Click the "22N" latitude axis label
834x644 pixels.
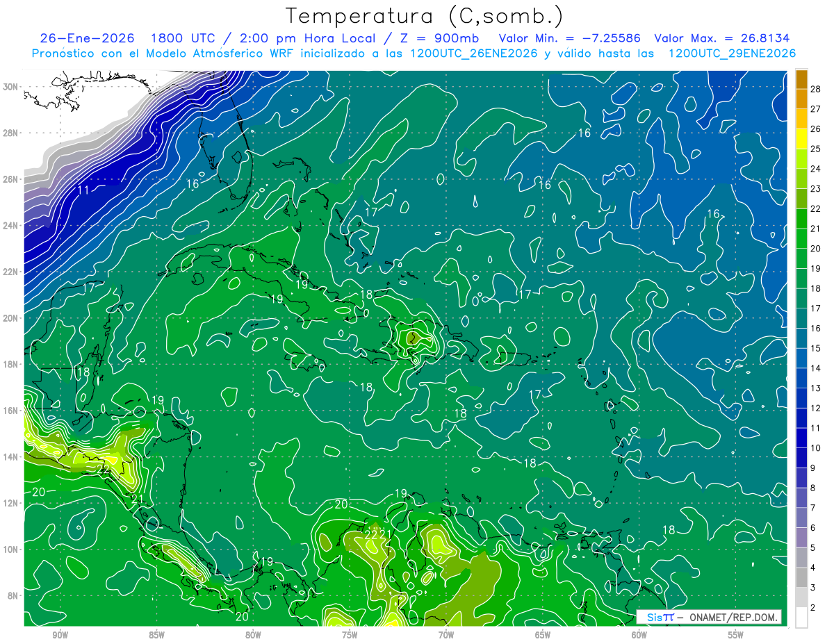click(10, 272)
